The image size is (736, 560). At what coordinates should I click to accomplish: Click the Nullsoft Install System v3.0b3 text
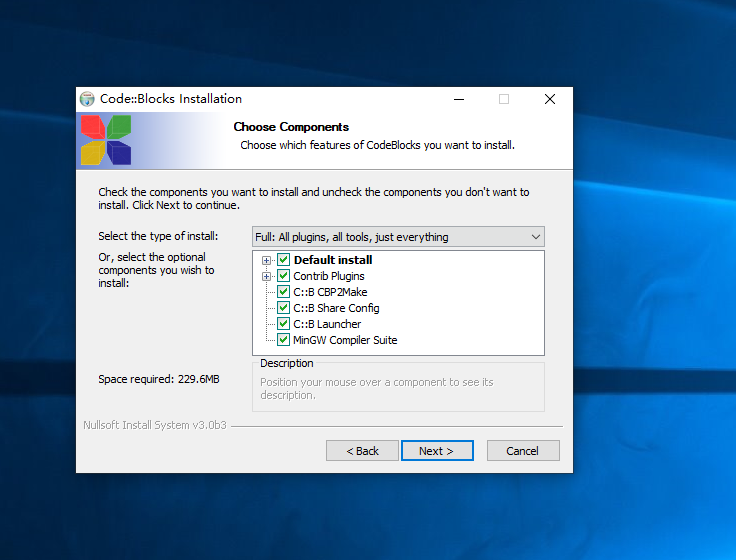coord(155,425)
